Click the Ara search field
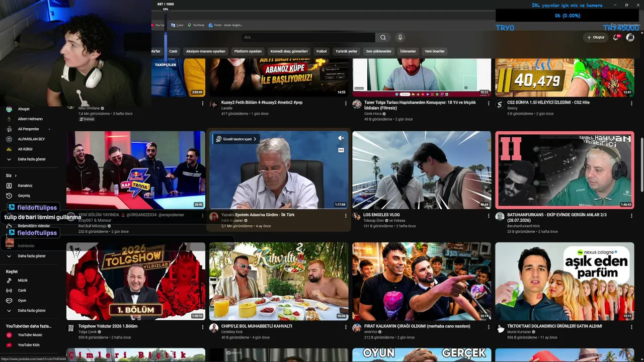Screen dimensions: 644x362 click(x=307, y=37)
